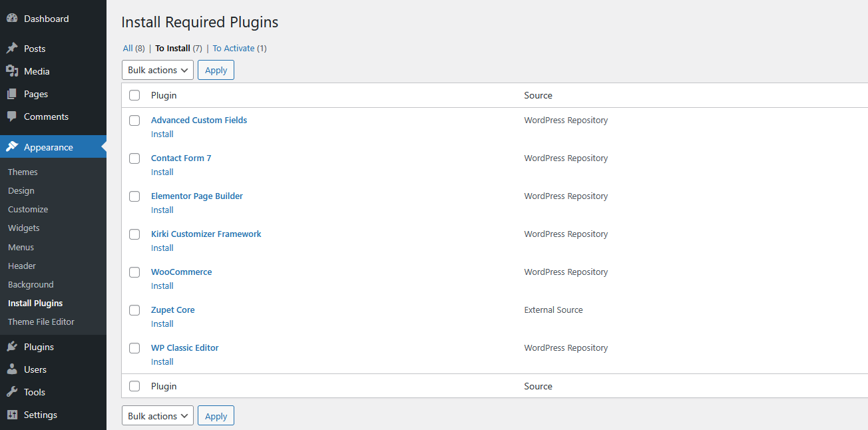Check the box next to WooCommerce
The image size is (868, 430).
pyautogui.click(x=134, y=272)
